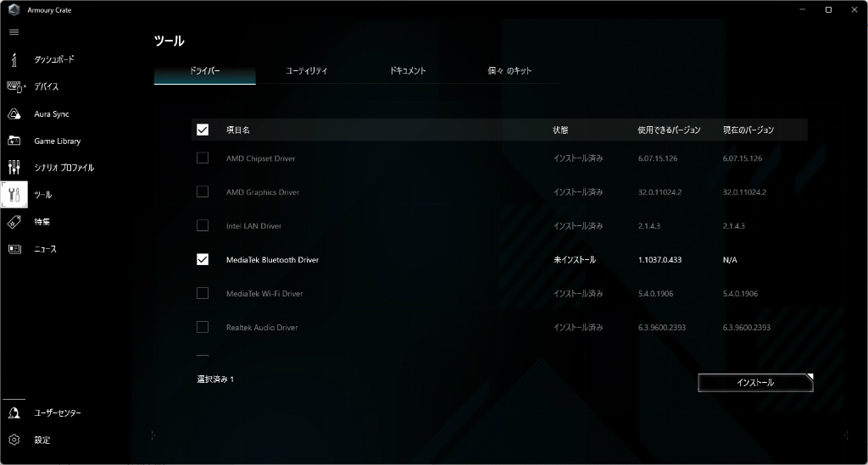Open Aura Sync in the sidebar
Image resolution: width=868 pixels, height=465 pixels.
pyautogui.click(x=52, y=113)
